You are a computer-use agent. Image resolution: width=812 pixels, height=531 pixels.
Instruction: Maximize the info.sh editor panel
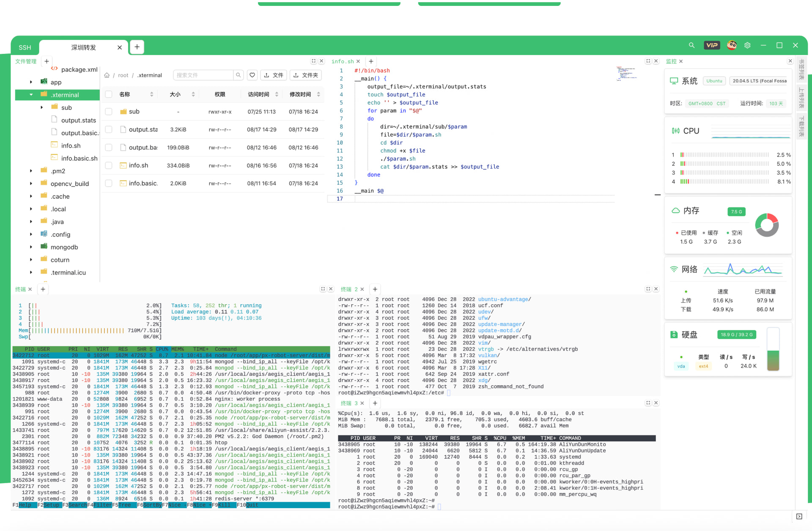pos(648,61)
